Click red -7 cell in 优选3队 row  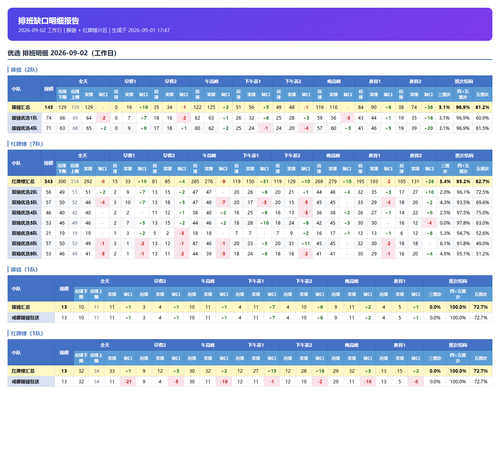tap(223, 202)
